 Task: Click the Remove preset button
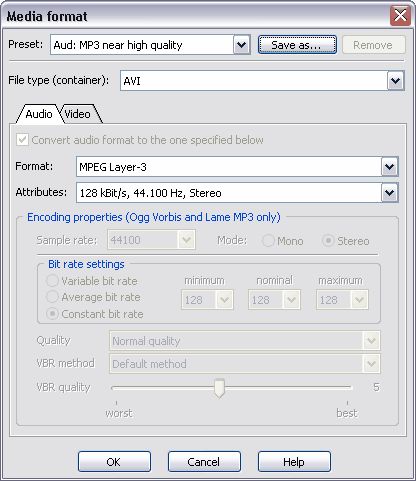[374, 45]
